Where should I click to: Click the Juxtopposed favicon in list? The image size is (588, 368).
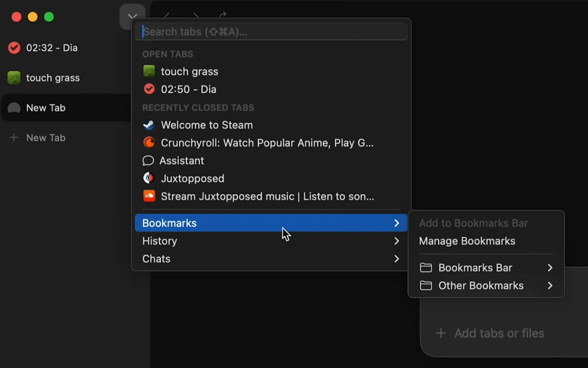(x=149, y=178)
